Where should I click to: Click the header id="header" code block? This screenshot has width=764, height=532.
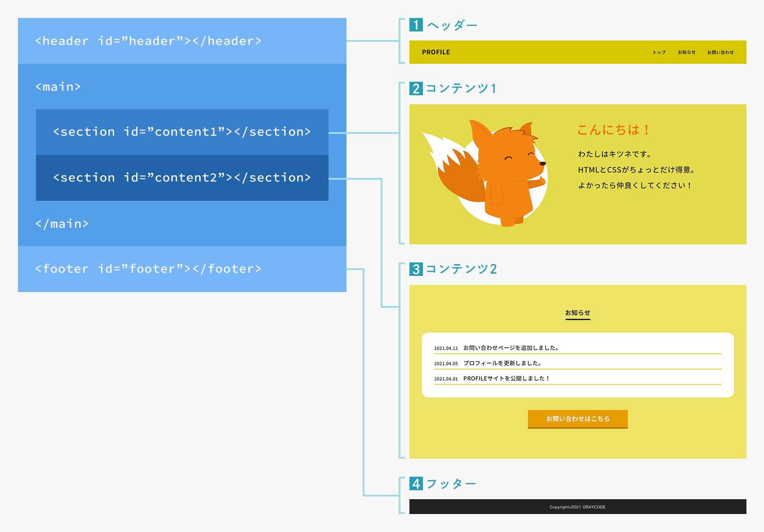click(182, 41)
